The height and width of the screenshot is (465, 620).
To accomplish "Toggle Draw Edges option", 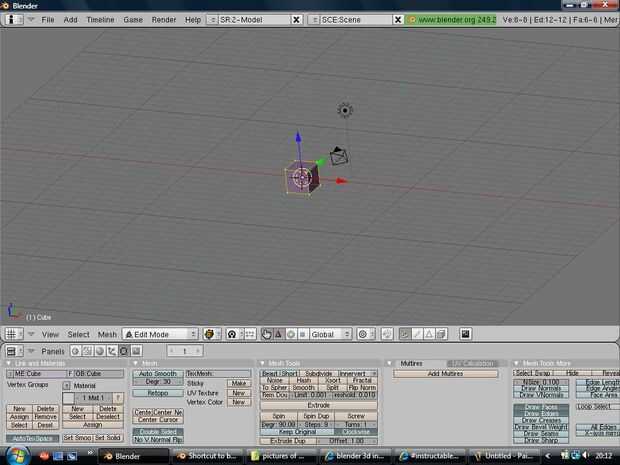I will 541,414.
